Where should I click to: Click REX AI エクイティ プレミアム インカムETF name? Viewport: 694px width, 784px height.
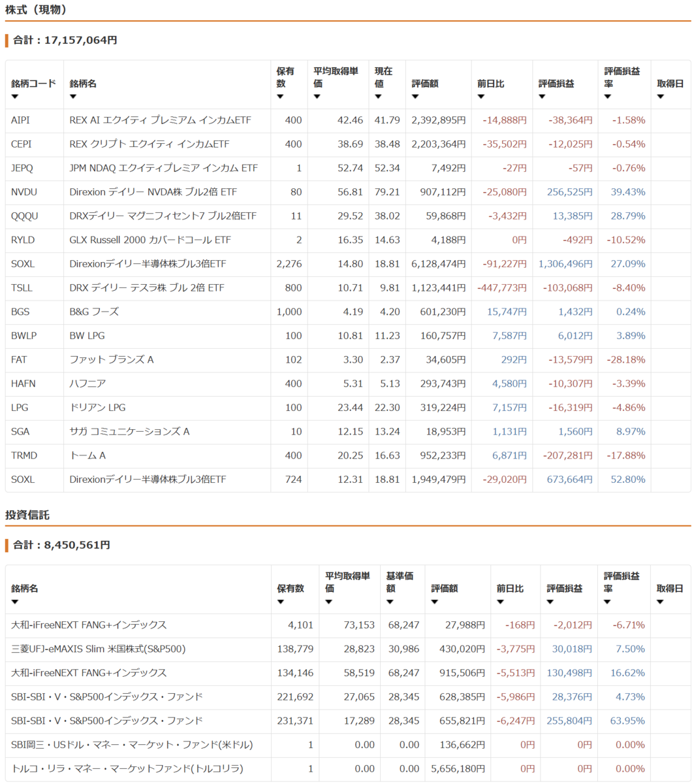161,120
